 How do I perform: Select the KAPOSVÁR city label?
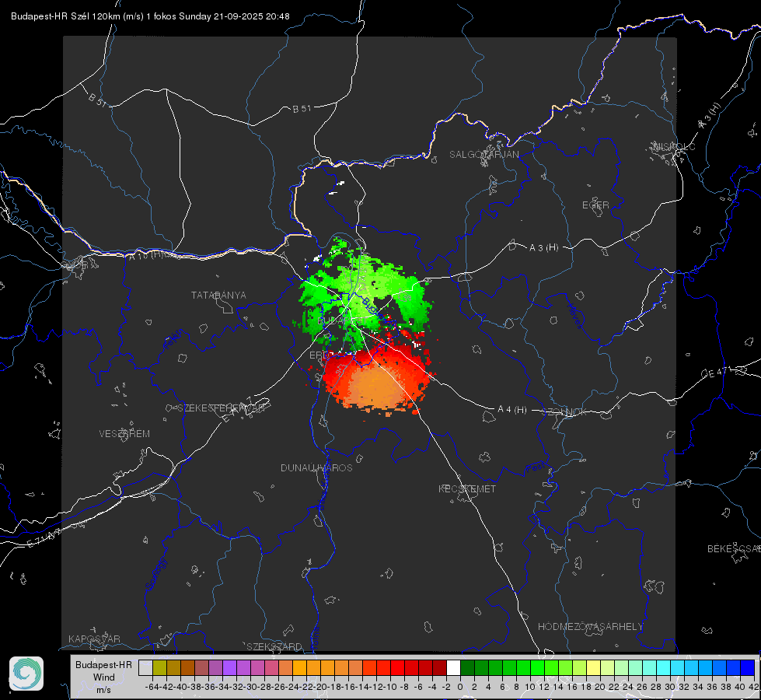(94, 639)
